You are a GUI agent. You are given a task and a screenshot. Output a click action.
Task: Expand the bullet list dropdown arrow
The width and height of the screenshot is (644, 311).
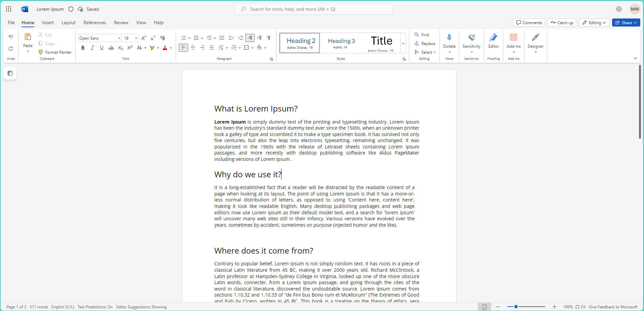189,38
